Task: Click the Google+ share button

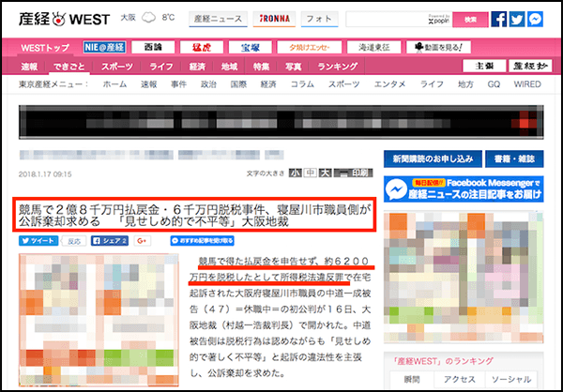Action: click(x=143, y=240)
